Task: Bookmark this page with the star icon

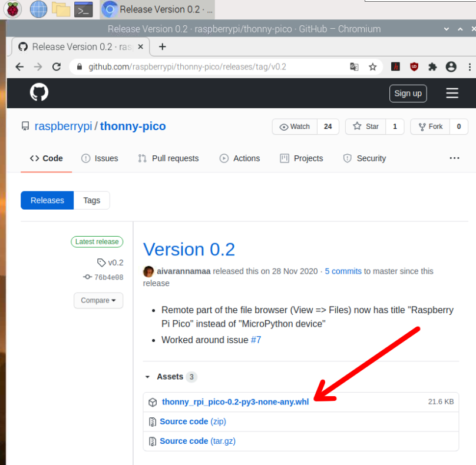Action: pyautogui.click(x=373, y=67)
